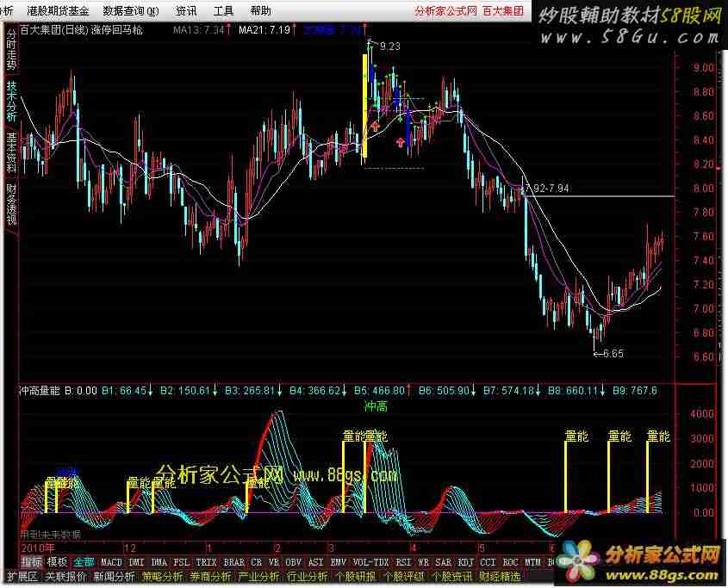Switch to the 财务透视 side tab

coord(11,204)
